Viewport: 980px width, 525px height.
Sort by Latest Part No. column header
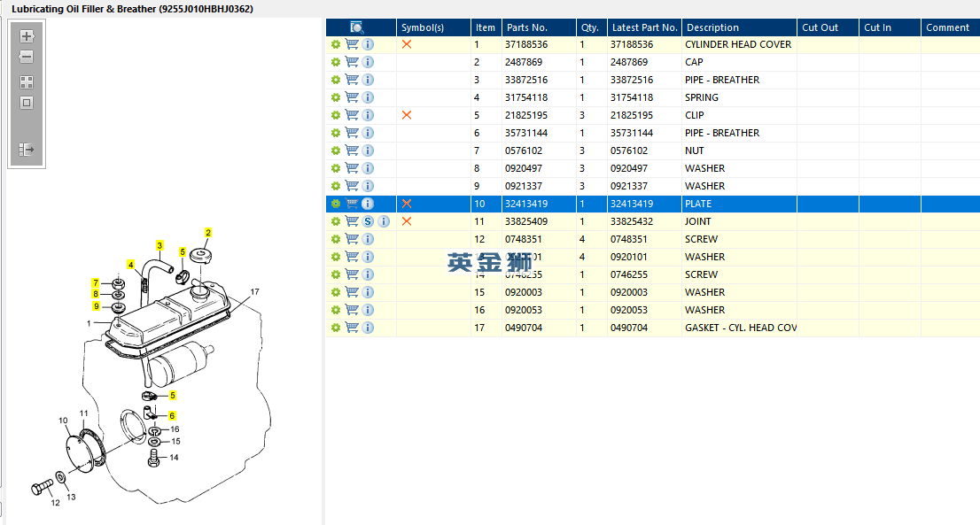point(644,27)
